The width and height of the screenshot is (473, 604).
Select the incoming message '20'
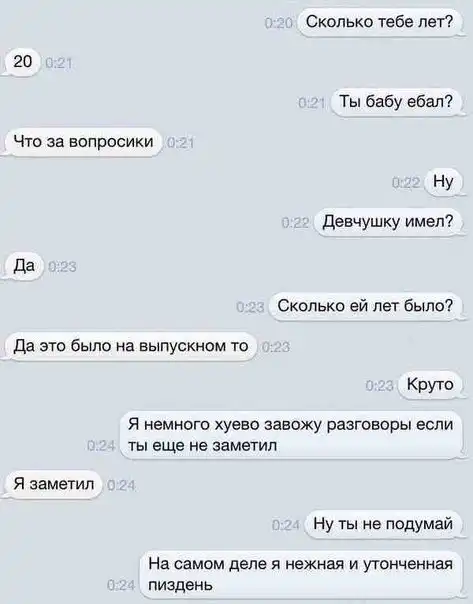tap(23, 62)
